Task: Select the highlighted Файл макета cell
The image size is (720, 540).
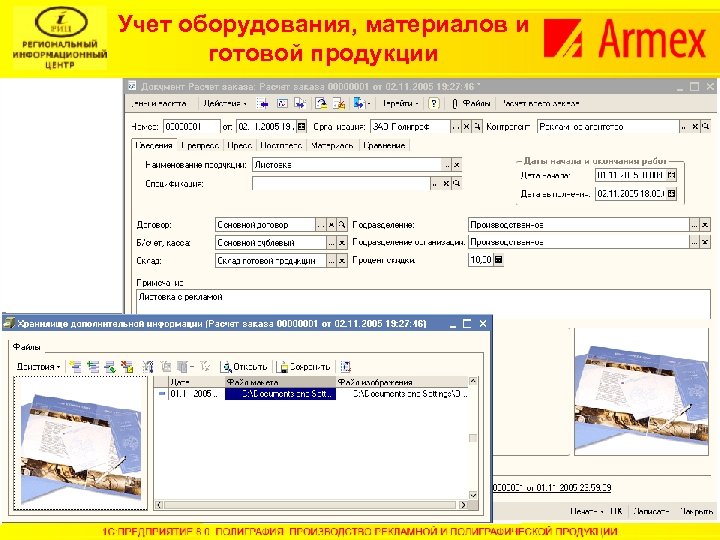Action: click(280, 394)
